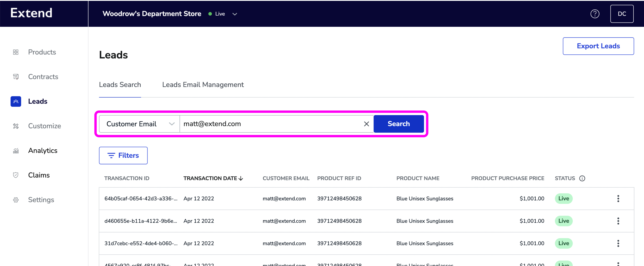Click $1,001.00 price in d460655e row
The image size is (644, 266).
(532, 221)
